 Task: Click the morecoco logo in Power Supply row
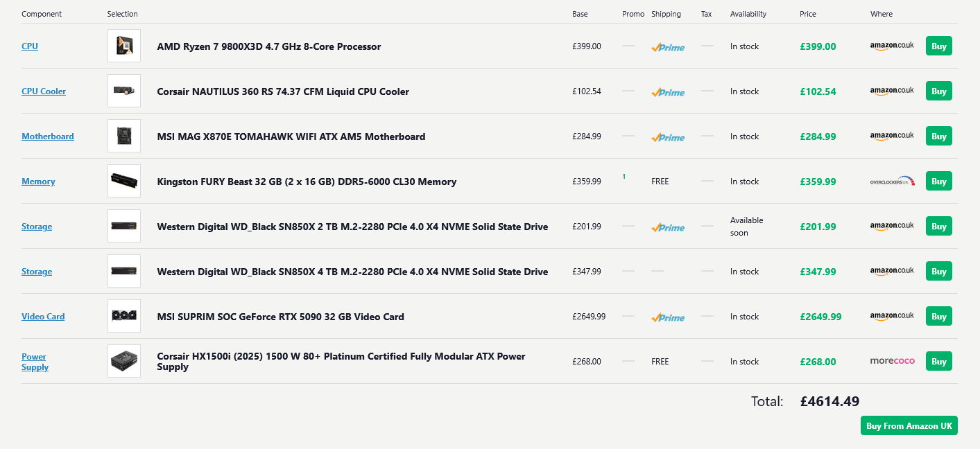tap(893, 361)
